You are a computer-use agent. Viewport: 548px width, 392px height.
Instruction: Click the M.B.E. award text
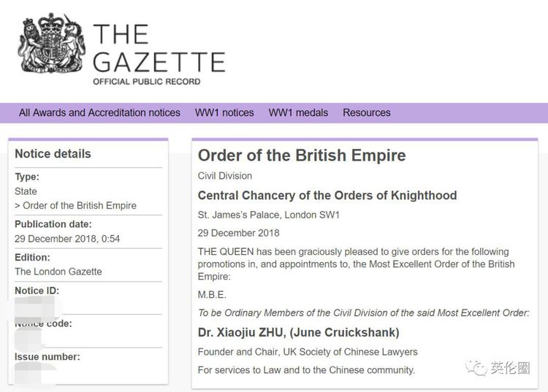coord(212,295)
